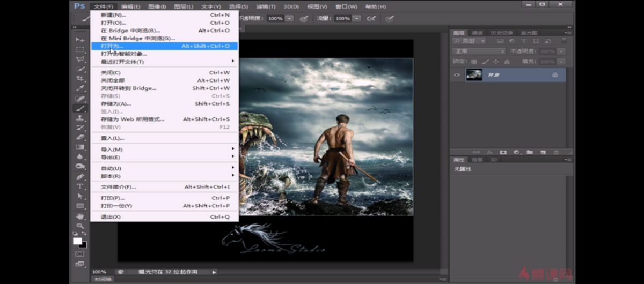Toggle pressure-for-opacity icon after 不透明度
Image resolution: width=644 pixels, height=284 pixels.
point(304,18)
